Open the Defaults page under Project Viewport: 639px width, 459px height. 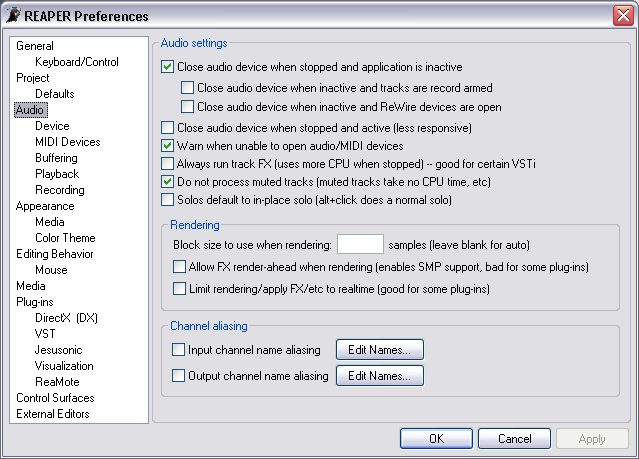(x=55, y=94)
